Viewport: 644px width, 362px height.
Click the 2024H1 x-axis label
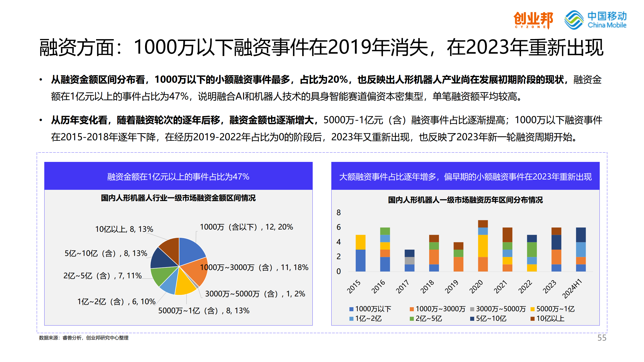coord(572,288)
